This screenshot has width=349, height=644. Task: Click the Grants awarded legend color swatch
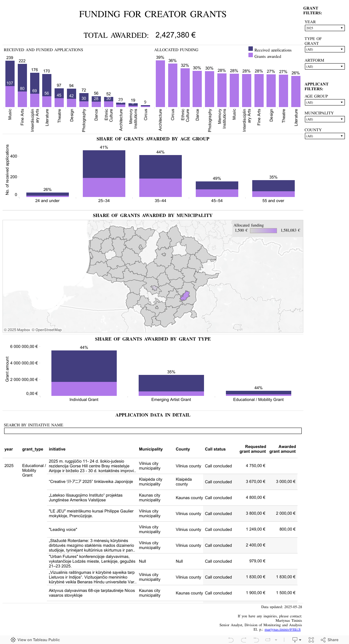(251, 55)
